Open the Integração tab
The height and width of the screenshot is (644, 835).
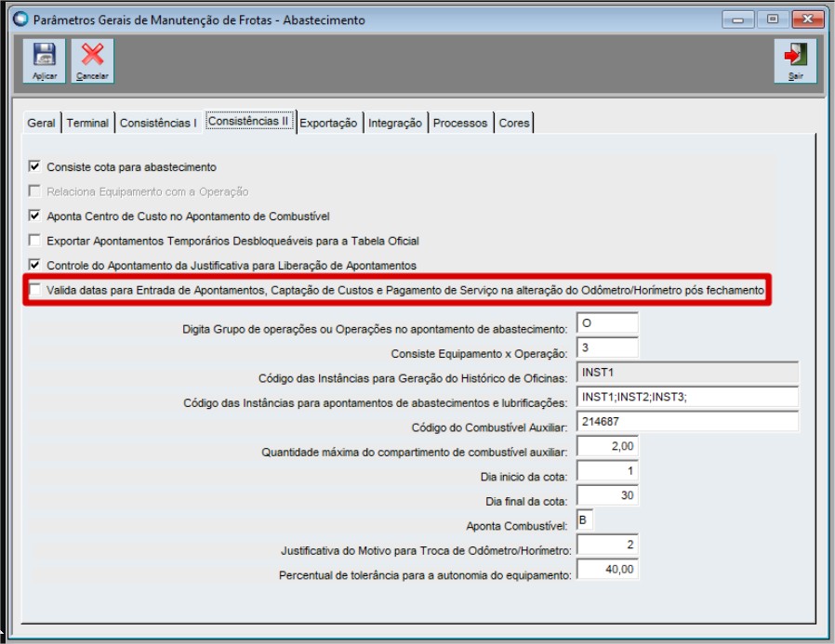tap(394, 123)
